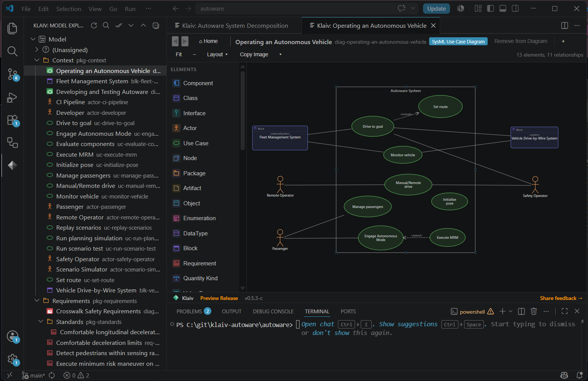Go to diagram Home
This screenshot has height=381, width=588.
pos(208,41)
